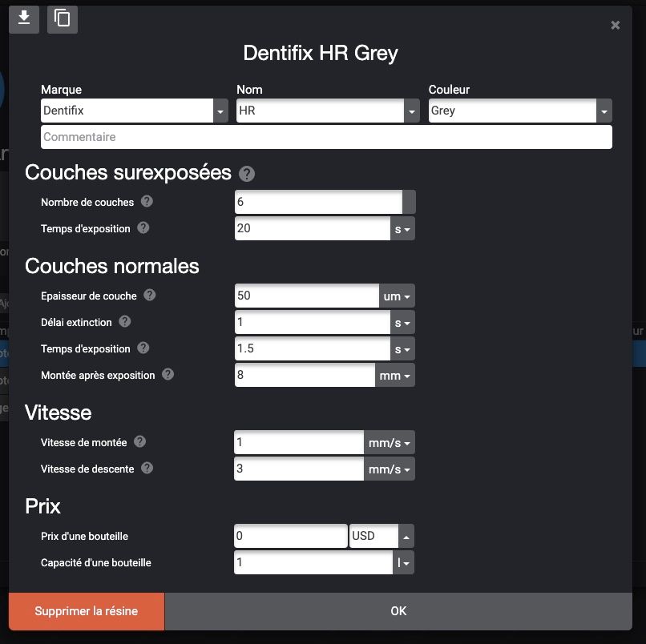Show help for surexposées Temps d'exposition
This screenshot has height=644, width=646.
pyautogui.click(x=143, y=227)
